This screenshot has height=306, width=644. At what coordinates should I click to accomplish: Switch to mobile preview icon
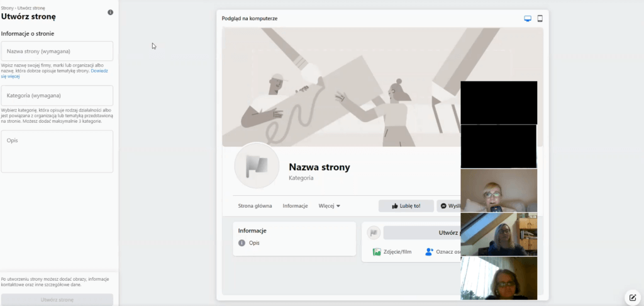(540, 19)
